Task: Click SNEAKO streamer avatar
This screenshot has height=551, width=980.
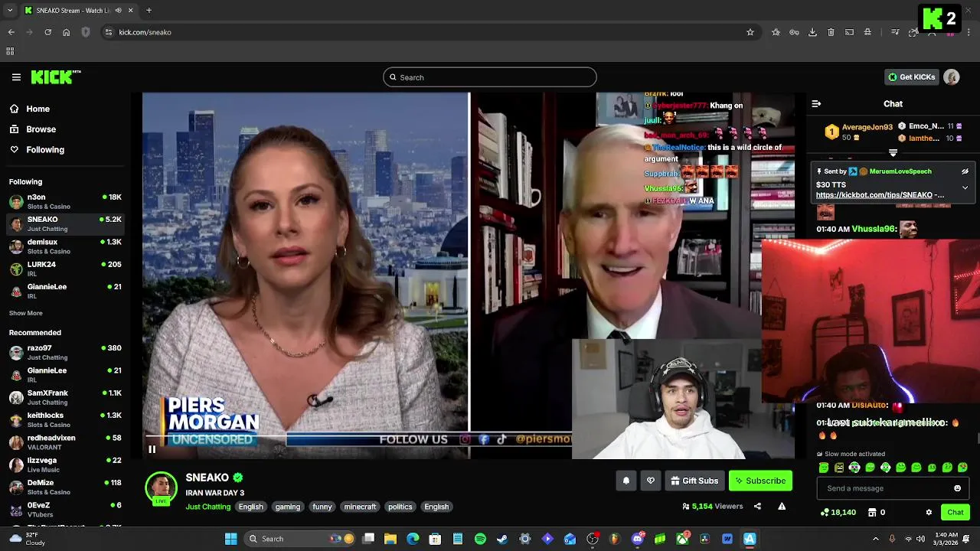Action: click(161, 488)
